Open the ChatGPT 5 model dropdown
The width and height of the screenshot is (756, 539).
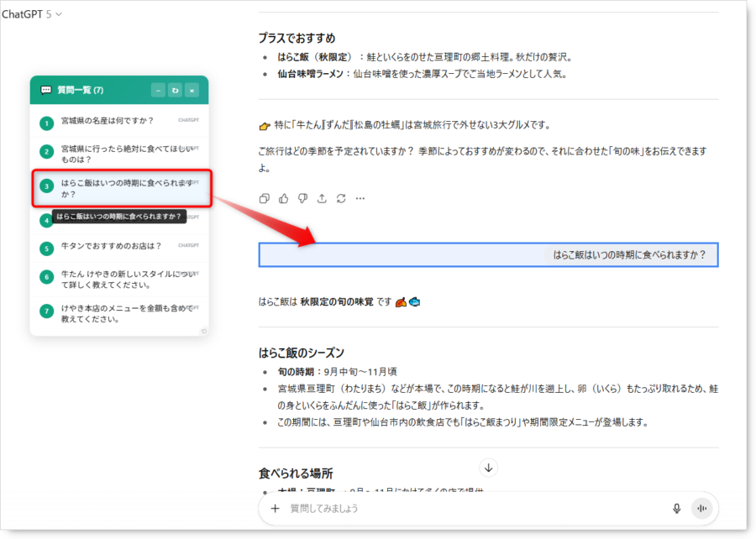pos(32,14)
